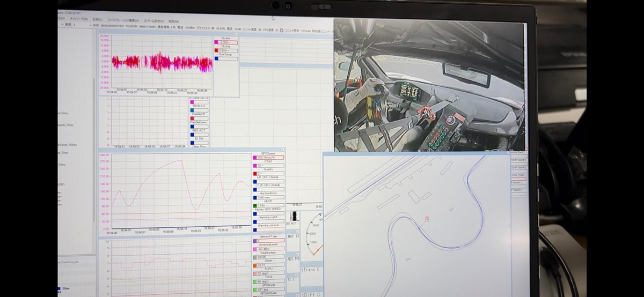Click the PaddleUP channel color swatch
The width and height of the screenshot is (644, 297).
coord(192,118)
